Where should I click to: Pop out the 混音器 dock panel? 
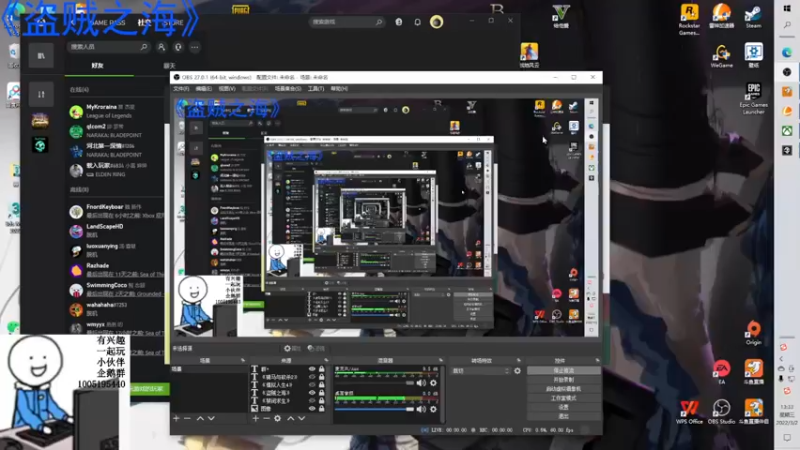pos(441,360)
